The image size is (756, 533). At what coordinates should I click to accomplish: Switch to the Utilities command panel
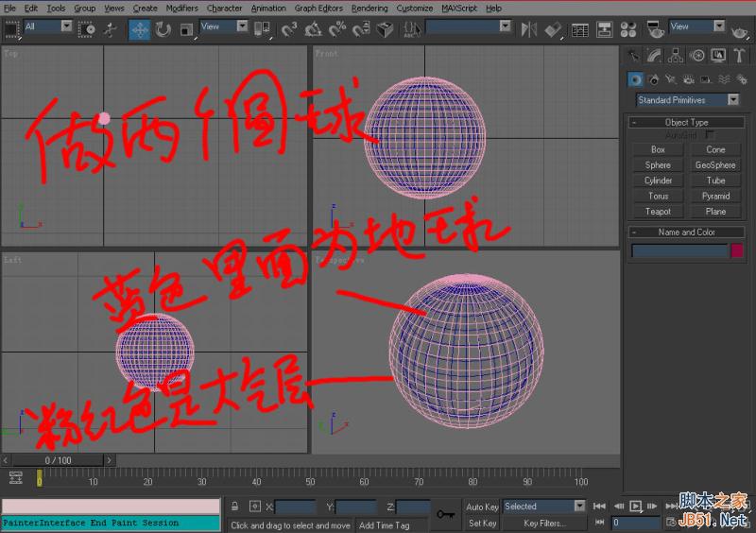tap(739, 56)
